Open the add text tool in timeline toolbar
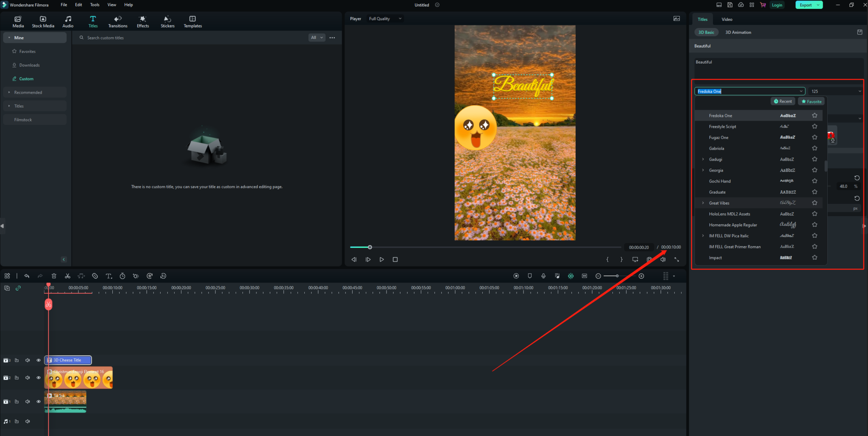Image resolution: width=868 pixels, height=436 pixels. point(108,276)
